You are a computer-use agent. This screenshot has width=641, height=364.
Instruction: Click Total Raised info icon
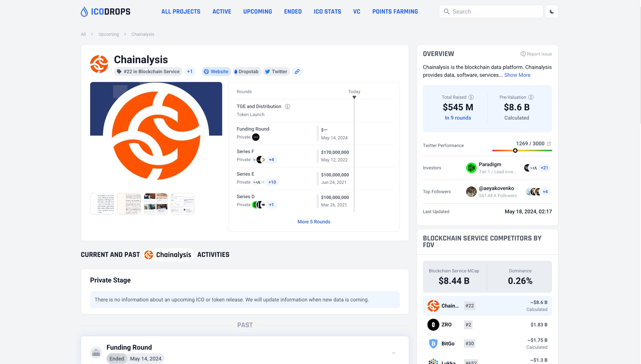point(471,97)
